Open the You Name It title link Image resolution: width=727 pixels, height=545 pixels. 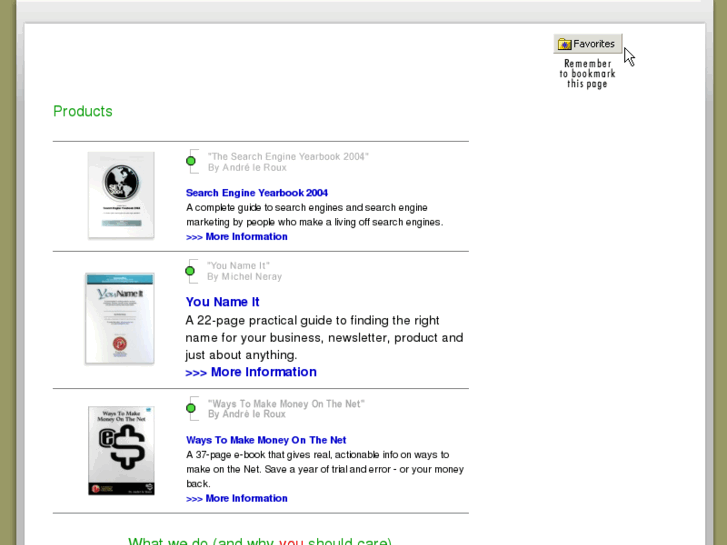(223, 302)
